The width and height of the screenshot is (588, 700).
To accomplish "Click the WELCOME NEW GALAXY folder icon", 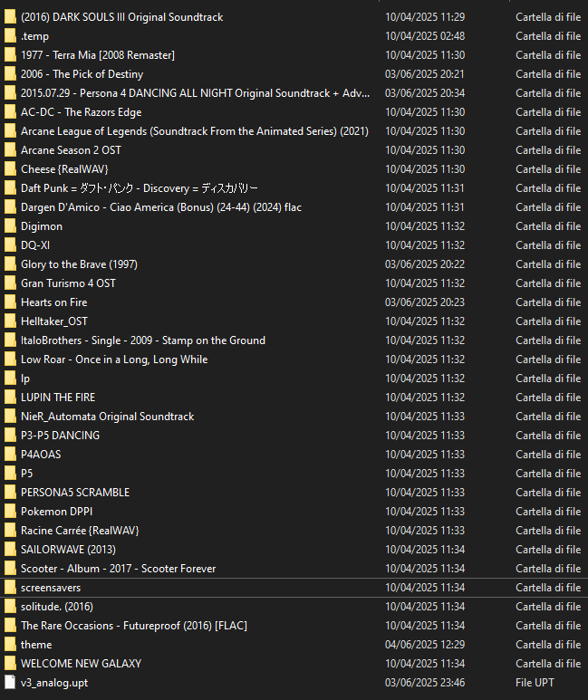I will (x=10, y=664).
